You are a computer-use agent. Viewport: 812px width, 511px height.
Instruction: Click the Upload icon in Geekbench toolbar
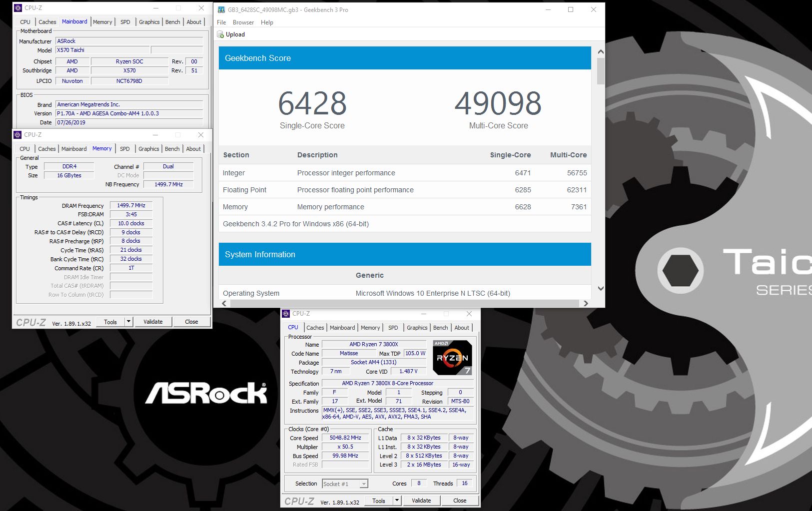point(221,34)
